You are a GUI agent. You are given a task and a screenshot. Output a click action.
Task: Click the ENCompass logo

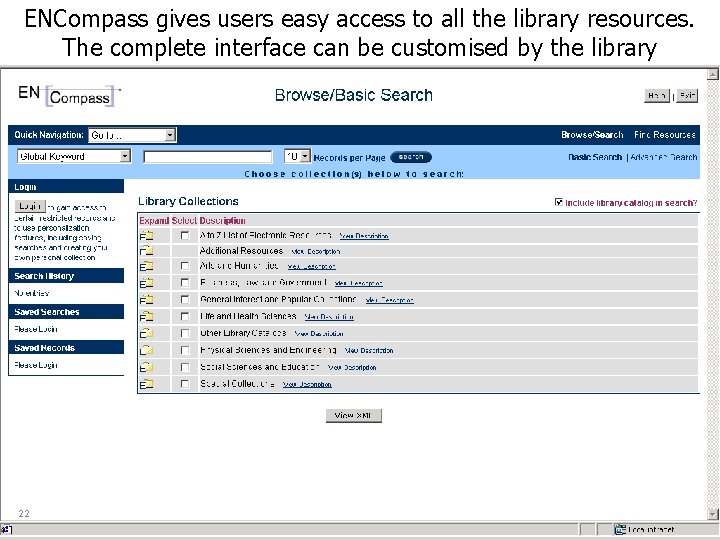point(69,96)
